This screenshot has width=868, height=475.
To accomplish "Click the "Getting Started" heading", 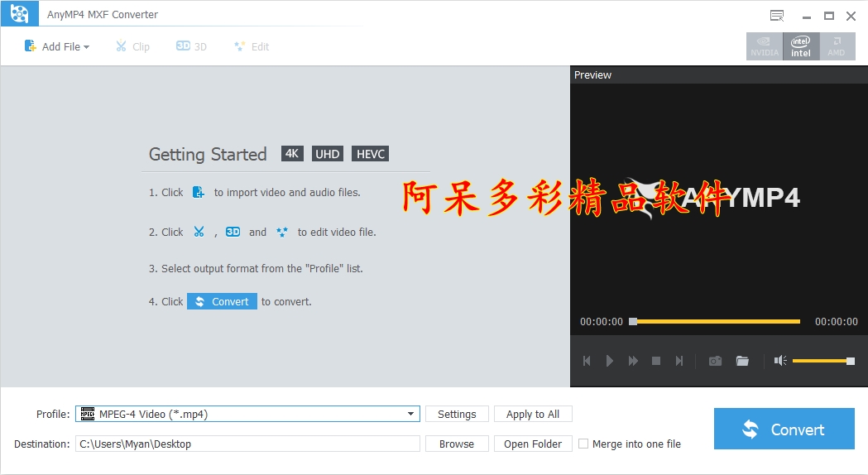I will [x=208, y=154].
